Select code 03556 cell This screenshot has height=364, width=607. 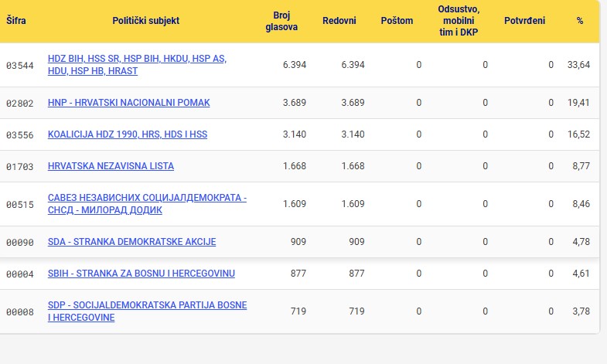click(x=20, y=134)
